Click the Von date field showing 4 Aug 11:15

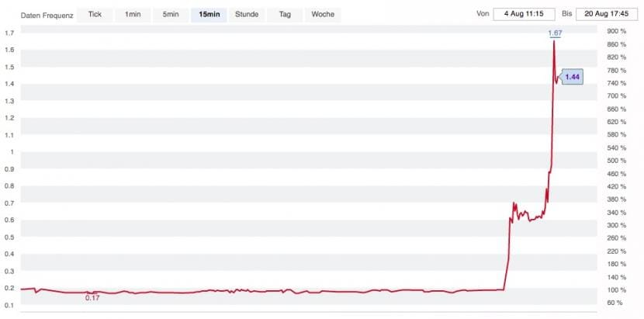point(523,14)
